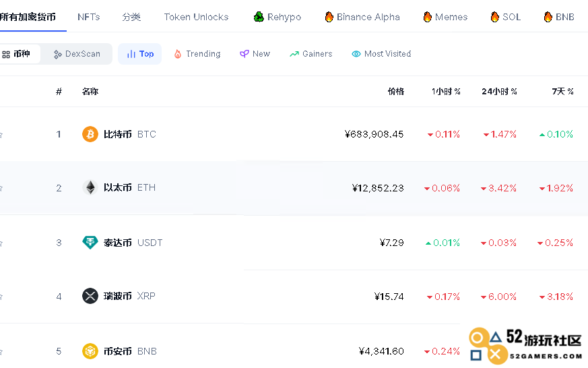Open the Rehypo category
This screenshot has height=368, width=588.
(x=277, y=17)
